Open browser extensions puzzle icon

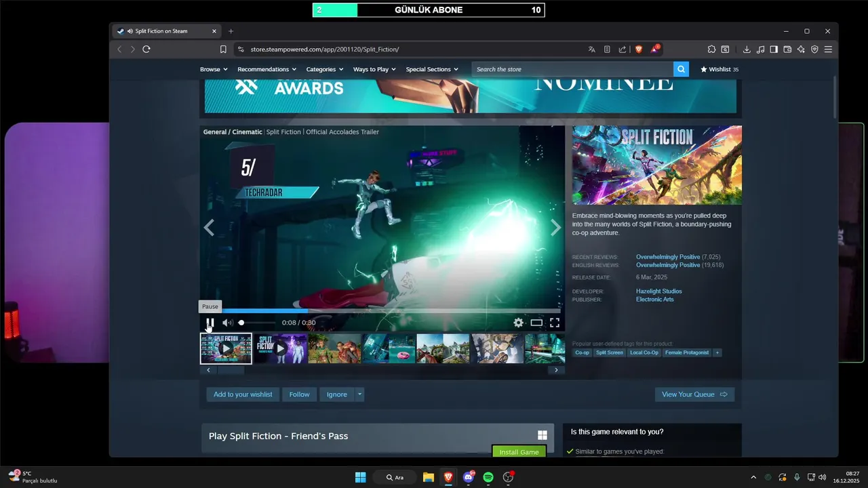(x=711, y=49)
